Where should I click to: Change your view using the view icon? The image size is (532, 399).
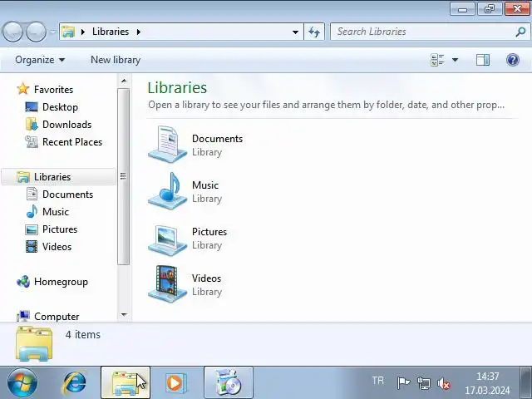pyautogui.click(x=437, y=60)
